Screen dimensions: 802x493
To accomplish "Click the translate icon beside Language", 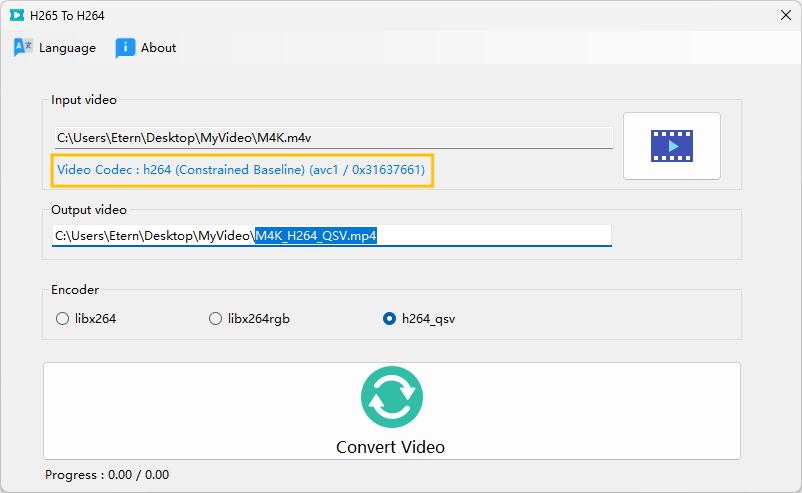I will [23, 48].
